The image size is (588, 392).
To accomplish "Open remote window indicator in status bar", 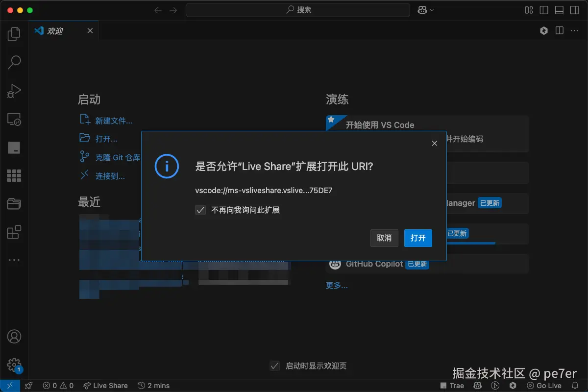I will point(10,386).
